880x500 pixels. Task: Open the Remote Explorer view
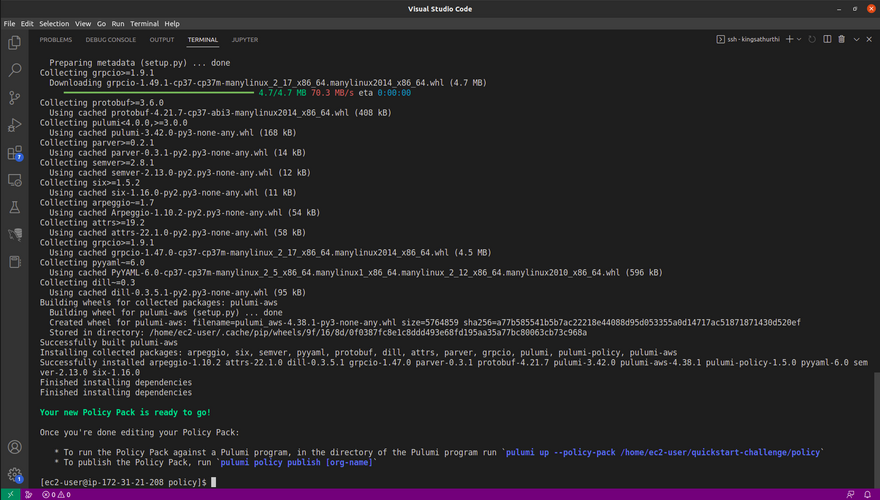14,181
